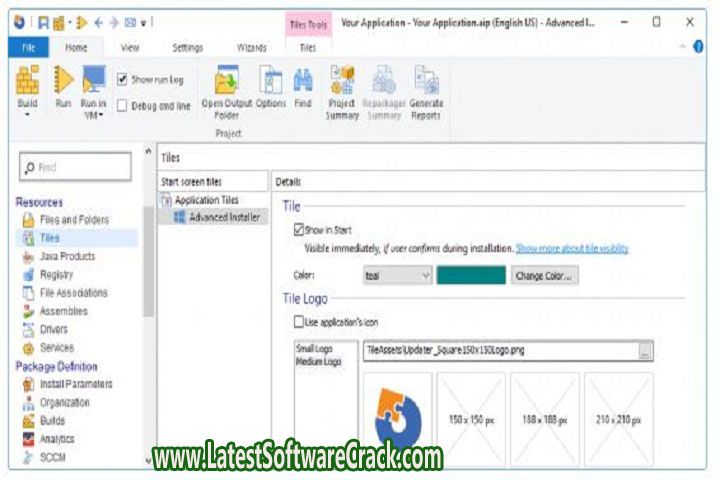The image size is (720, 480).
Task: Toggle the Debug cmd line checkbox
Action: [122, 106]
